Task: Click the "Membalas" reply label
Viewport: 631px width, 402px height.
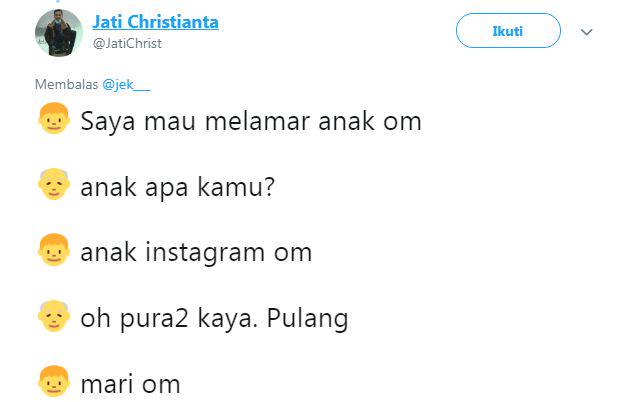Action: point(66,84)
